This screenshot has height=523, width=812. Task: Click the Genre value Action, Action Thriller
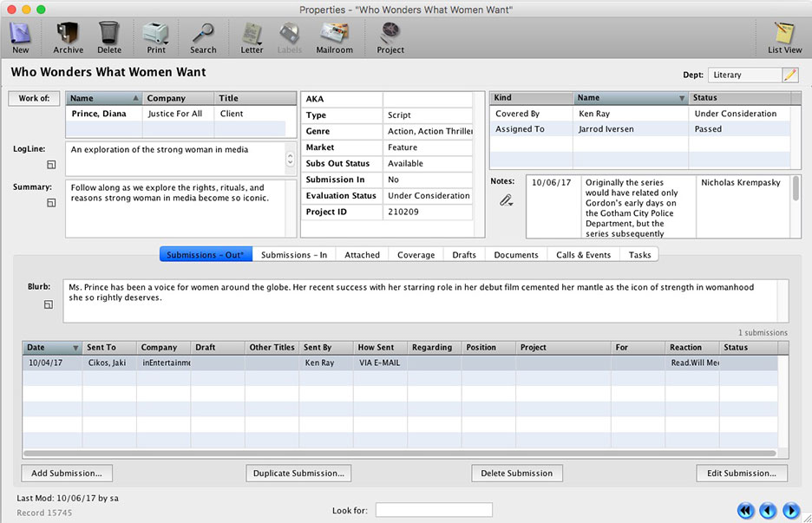[429, 132]
